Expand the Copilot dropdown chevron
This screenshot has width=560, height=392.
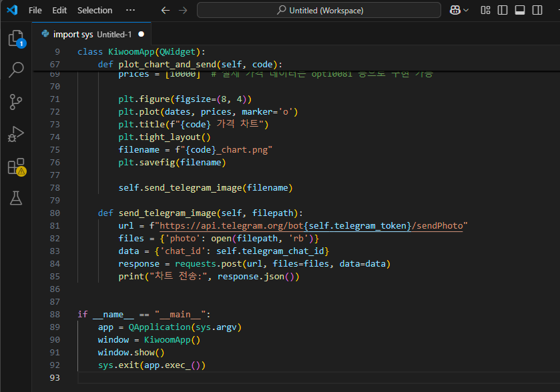coord(466,11)
